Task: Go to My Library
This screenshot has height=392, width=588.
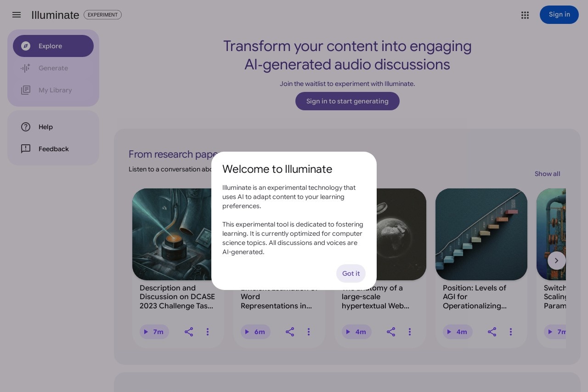Action: [x=53, y=90]
